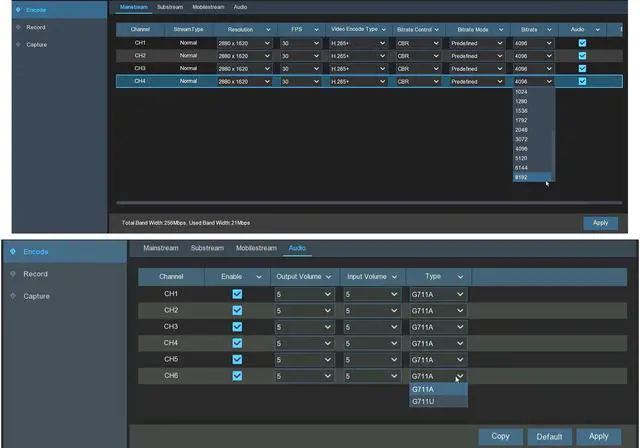Click the Encode diamond icon in Audio panel sidebar

[13, 251]
